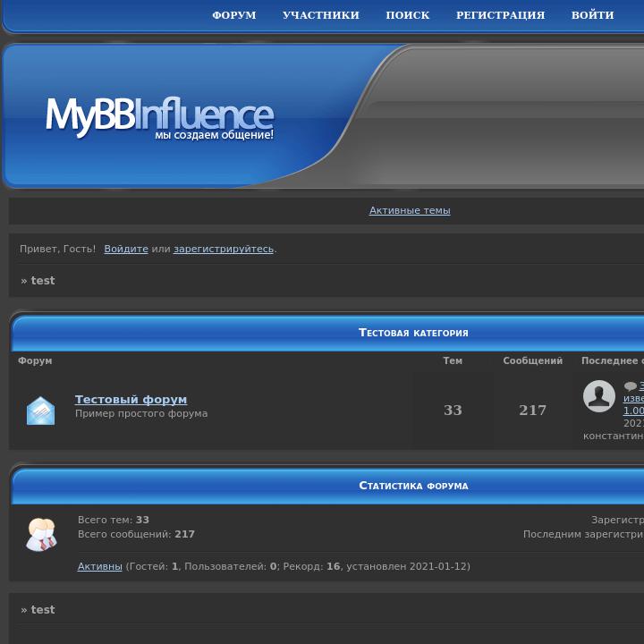The image size is (644, 644).
Task: Click the topics count 33 cell
Action: pos(453,410)
